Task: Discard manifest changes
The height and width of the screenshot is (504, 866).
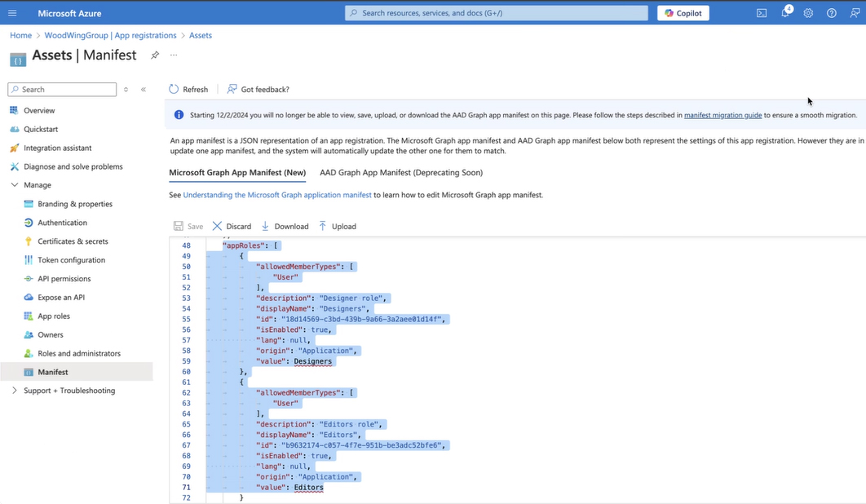Action: tap(232, 226)
